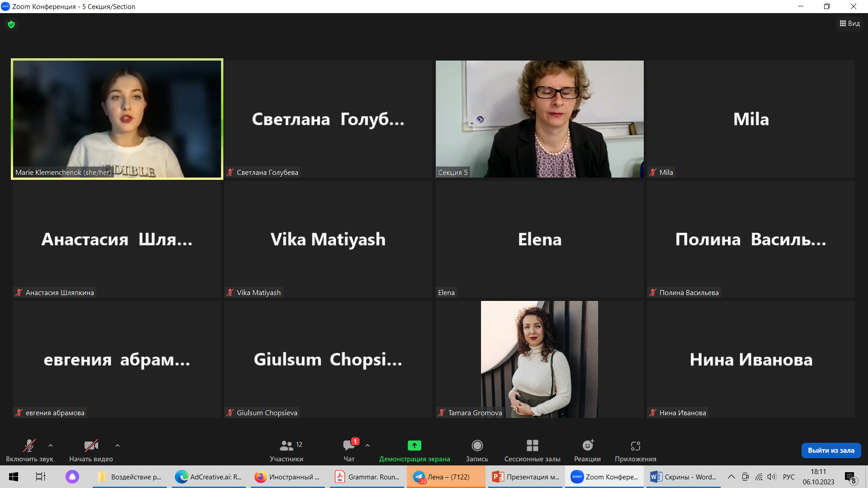
Task: Open the Participants panel icon
Action: pos(286,446)
